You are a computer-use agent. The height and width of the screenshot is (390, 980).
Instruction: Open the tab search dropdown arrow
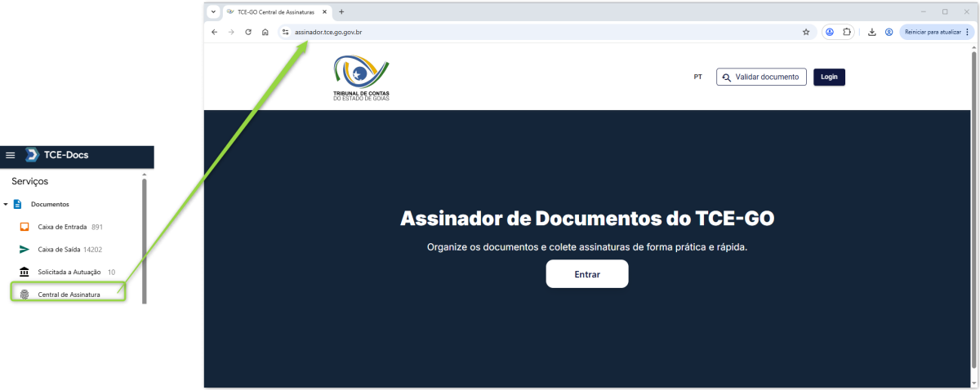213,11
